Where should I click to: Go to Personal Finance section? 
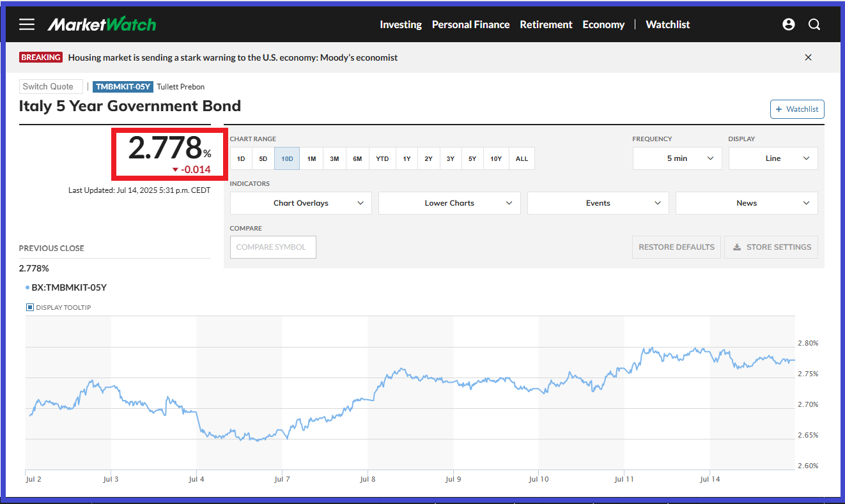tap(470, 24)
